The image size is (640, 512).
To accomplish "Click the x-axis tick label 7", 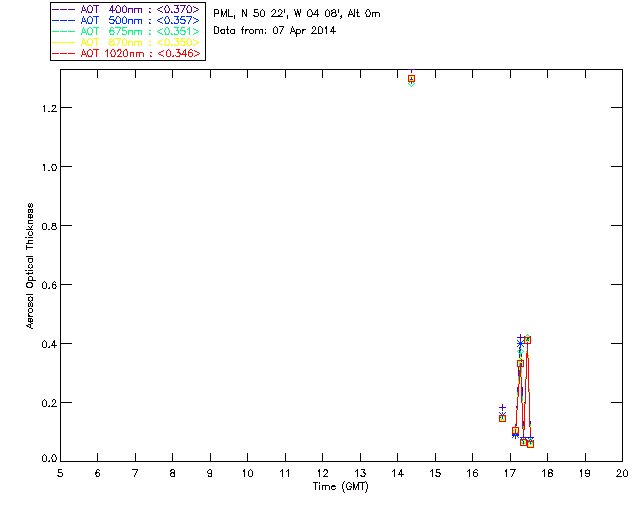I will pyautogui.click(x=135, y=473).
